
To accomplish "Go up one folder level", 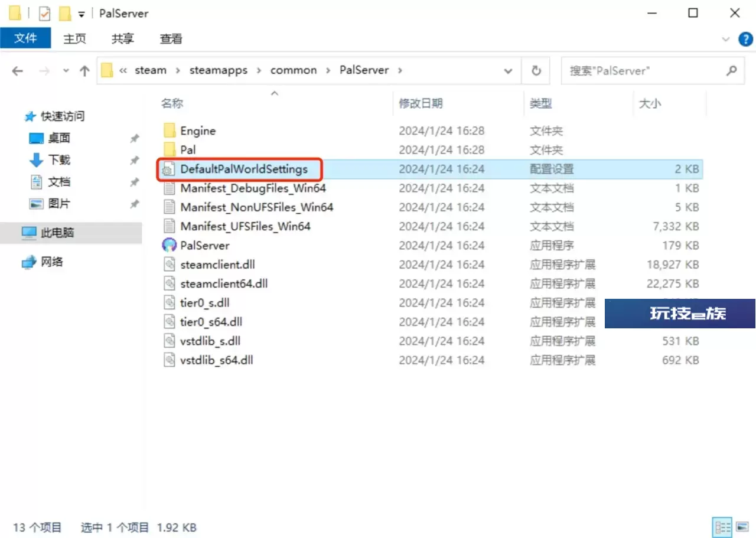I will coord(84,71).
